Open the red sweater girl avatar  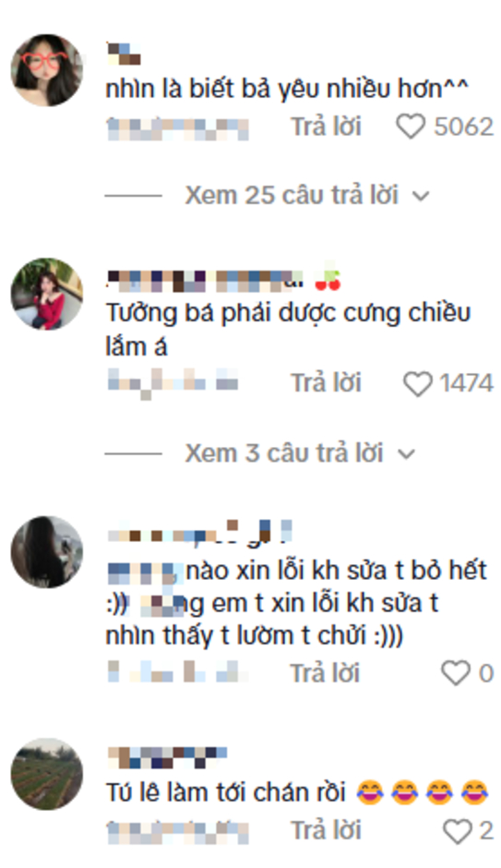tap(47, 294)
